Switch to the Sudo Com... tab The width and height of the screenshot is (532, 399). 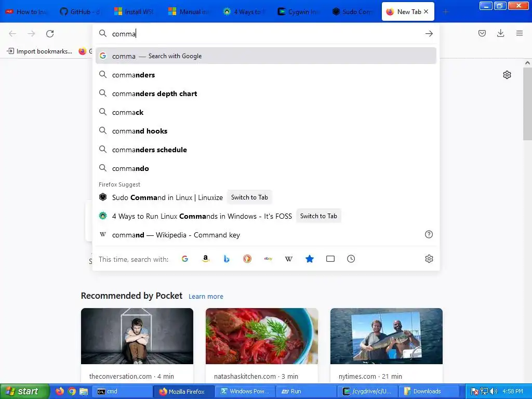pos(353,12)
